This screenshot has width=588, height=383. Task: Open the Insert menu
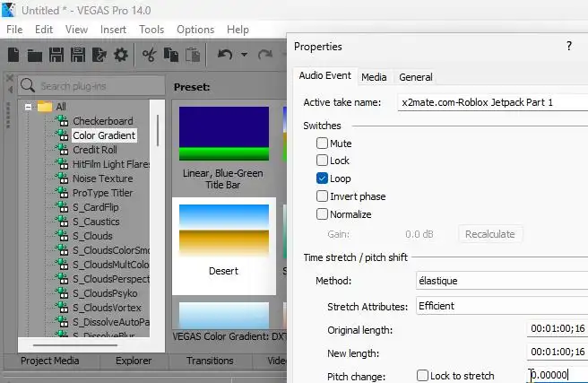point(113,30)
